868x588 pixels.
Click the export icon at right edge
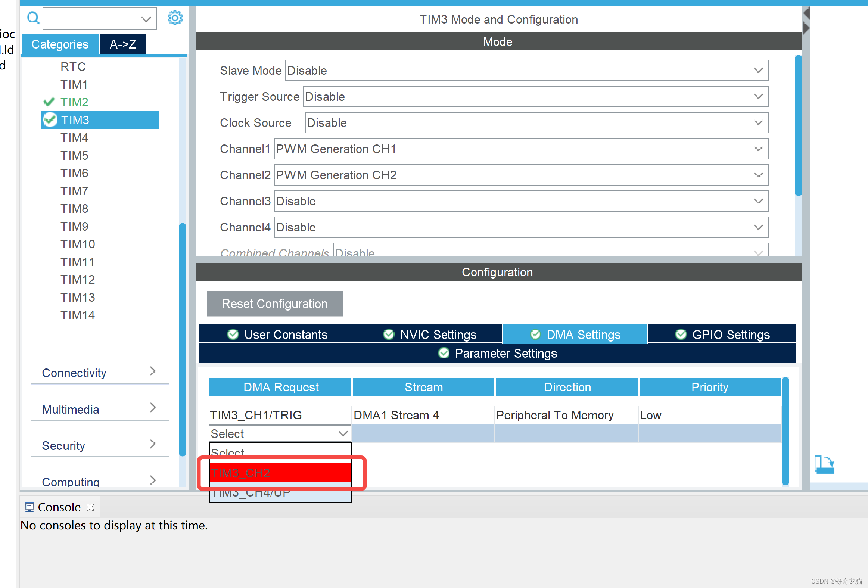click(824, 464)
